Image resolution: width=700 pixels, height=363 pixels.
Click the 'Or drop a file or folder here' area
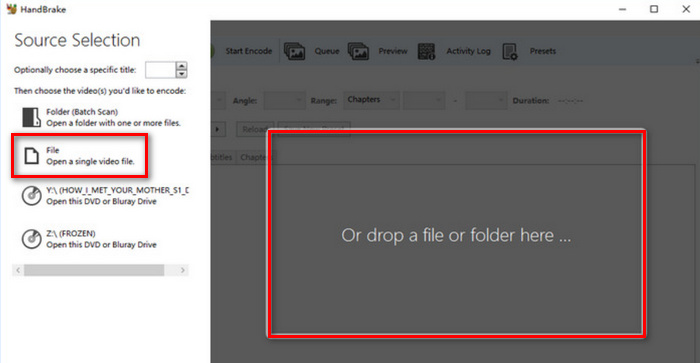click(x=456, y=235)
